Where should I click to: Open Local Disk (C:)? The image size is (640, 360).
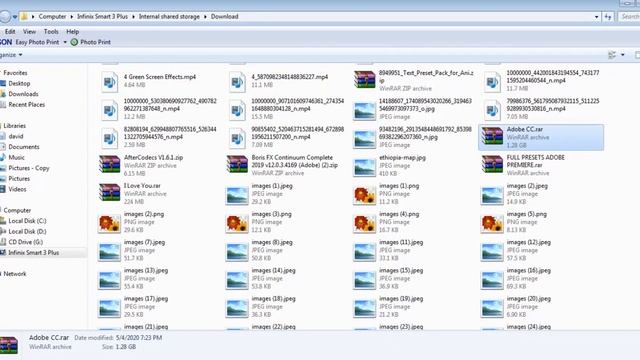[27, 221]
